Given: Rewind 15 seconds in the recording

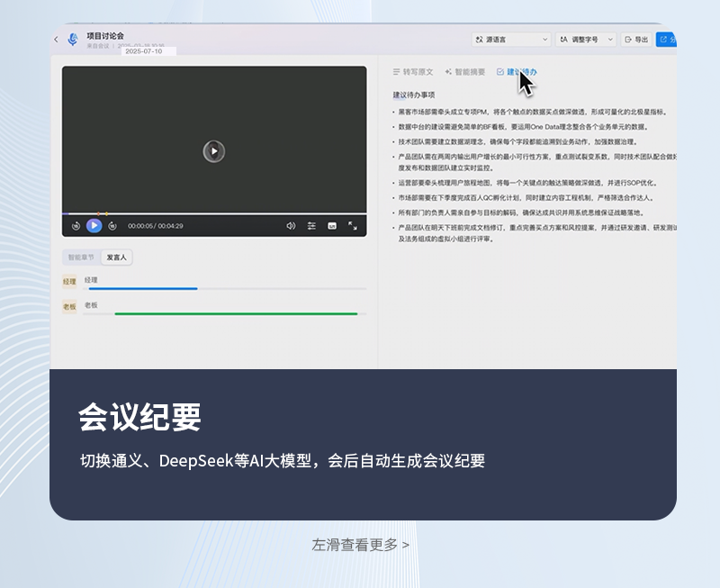Looking at the screenshot, I should (x=76, y=226).
